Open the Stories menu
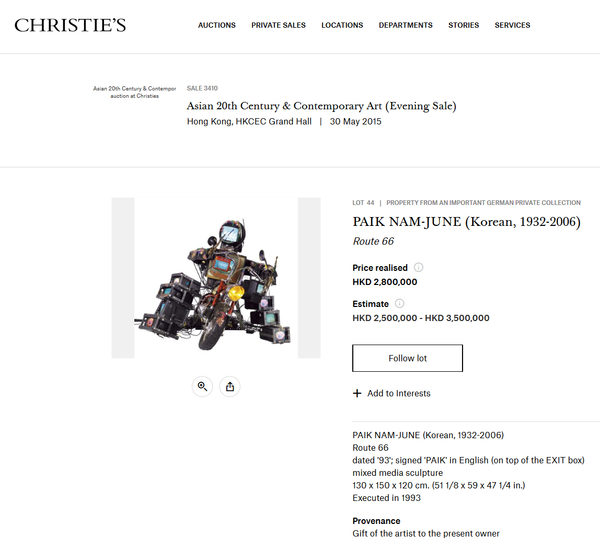 point(464,25)
